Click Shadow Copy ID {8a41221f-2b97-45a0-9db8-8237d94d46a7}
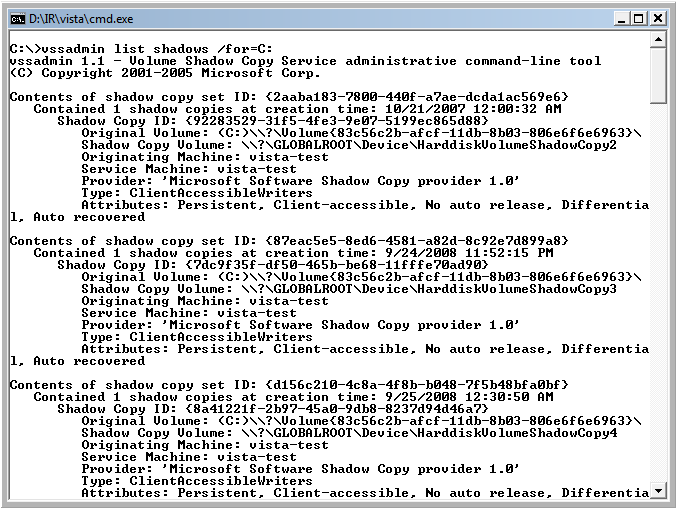Screen dimensions: 677x509 click(337, 409)
